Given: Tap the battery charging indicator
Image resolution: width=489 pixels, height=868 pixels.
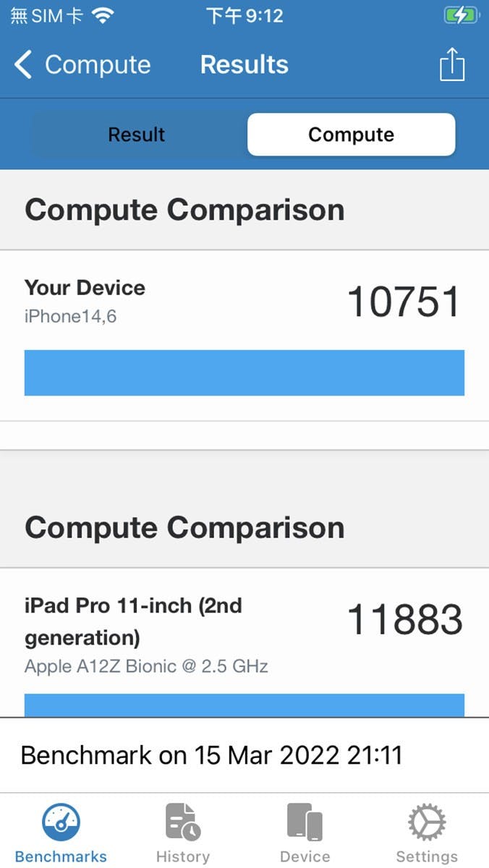Looking at the screenshot, I should coord(460,15).
